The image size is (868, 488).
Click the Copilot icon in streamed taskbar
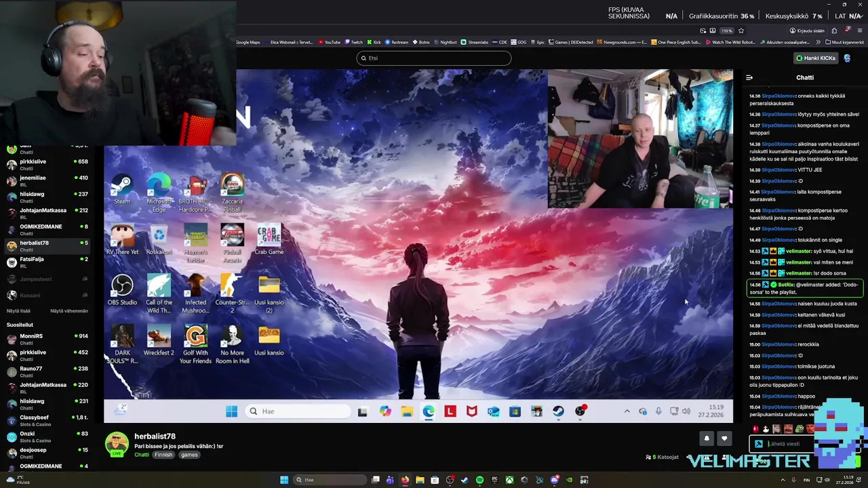tap(385, 411)
